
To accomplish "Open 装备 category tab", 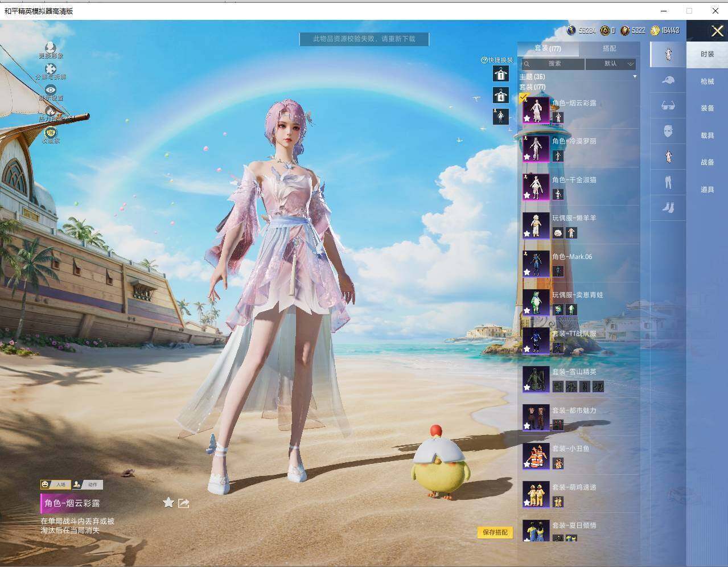I will [707, 108].
